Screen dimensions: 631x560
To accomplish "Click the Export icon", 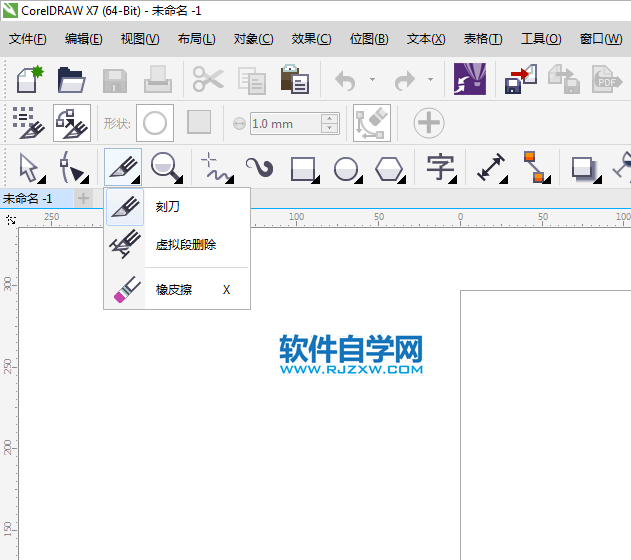I will pos(563,79).
